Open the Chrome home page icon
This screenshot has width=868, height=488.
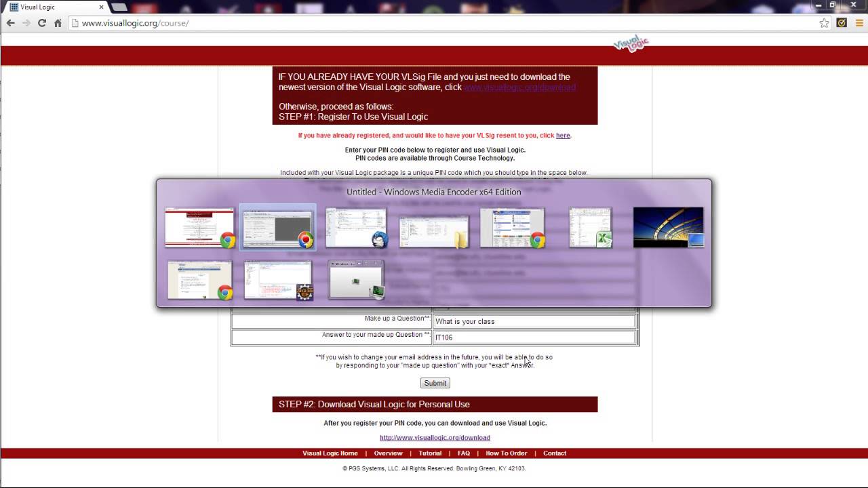click(58, 23)
